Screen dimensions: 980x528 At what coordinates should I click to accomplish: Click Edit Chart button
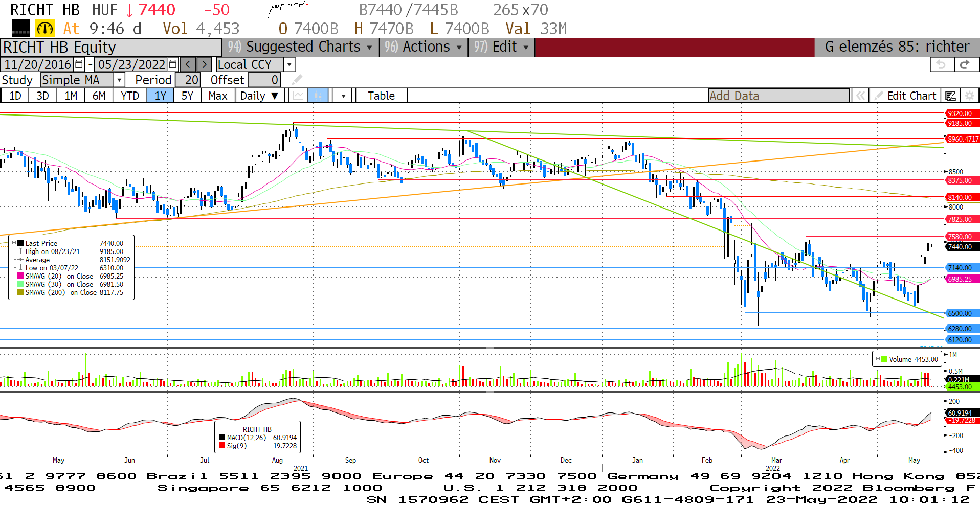point(906,96)
